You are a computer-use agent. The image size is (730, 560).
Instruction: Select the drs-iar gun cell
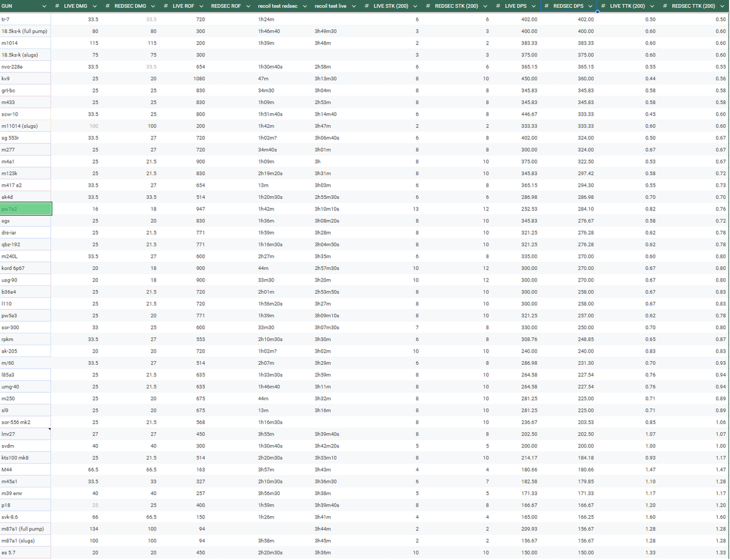click(x=26, y=232)
